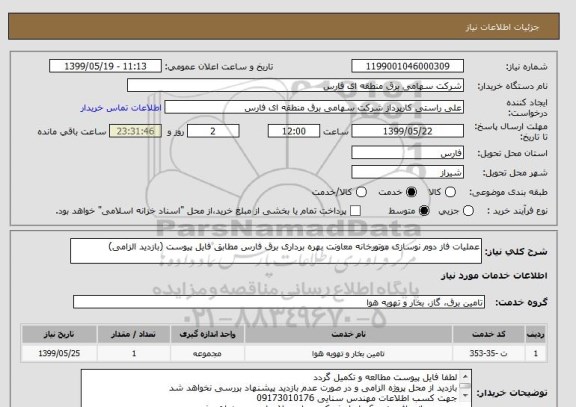Click the request creator field علی راستی
576x407 pixels.
pos(314,108)
